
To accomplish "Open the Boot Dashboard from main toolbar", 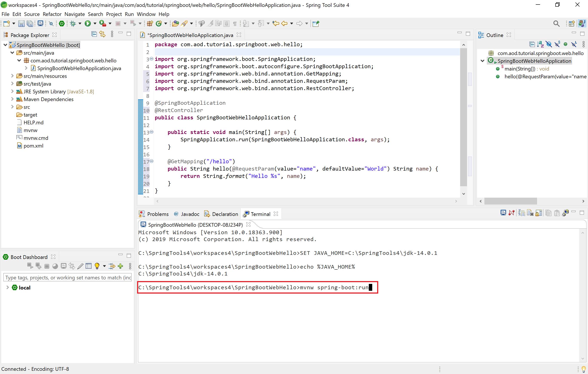I will click(x=62, y=23).
